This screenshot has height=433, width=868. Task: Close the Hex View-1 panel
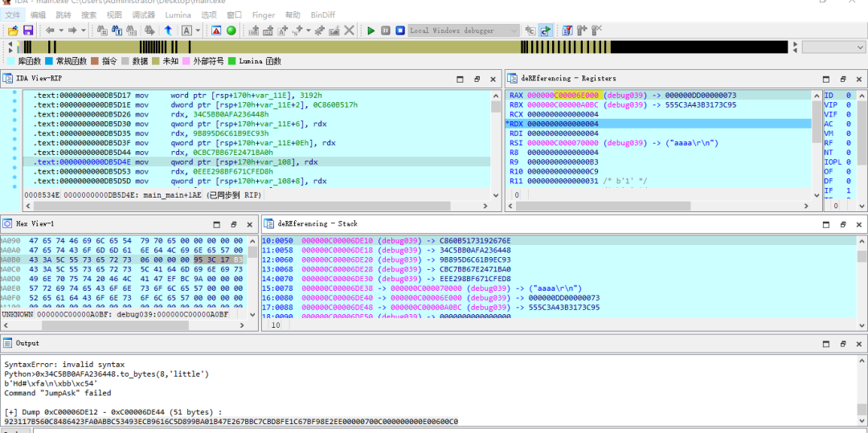coord(250,224)
